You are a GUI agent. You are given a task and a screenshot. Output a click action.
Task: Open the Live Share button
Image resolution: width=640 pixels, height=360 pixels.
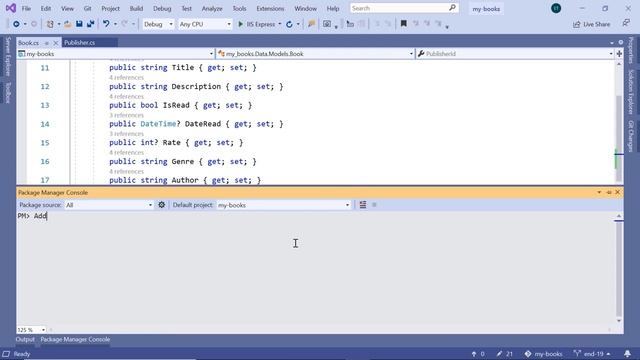[x=591, y=24]
